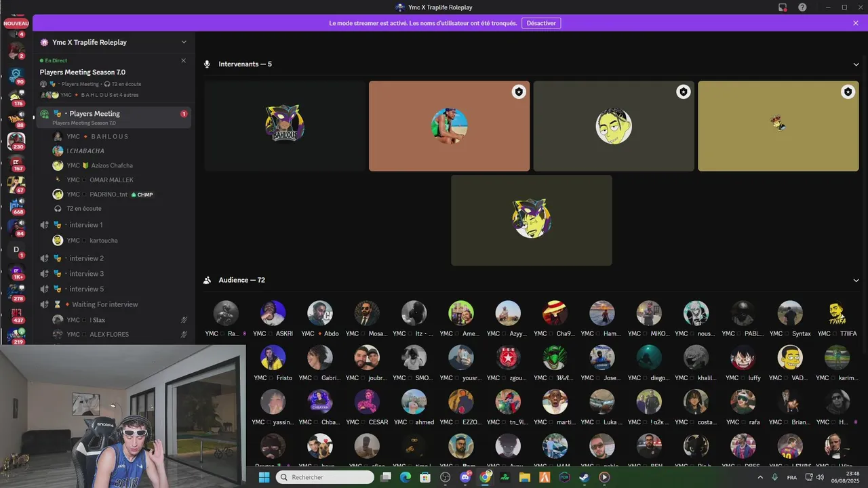Click audience member T7IIFA avatar

837,313
